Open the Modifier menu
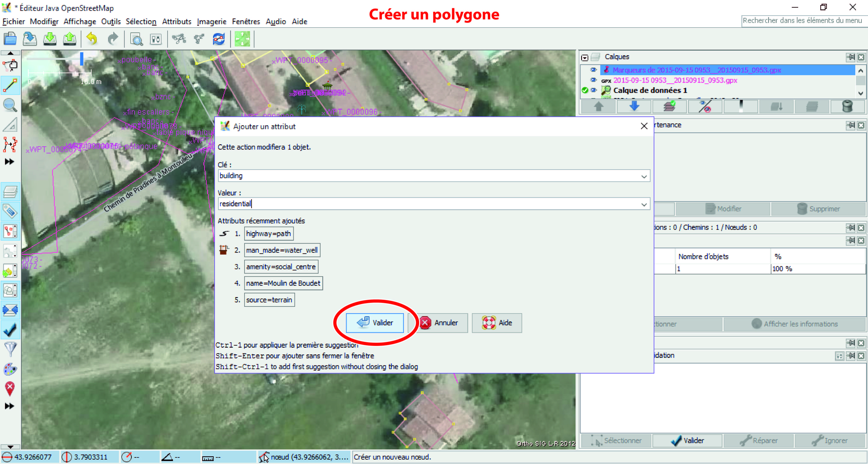 tap(44, 22)
